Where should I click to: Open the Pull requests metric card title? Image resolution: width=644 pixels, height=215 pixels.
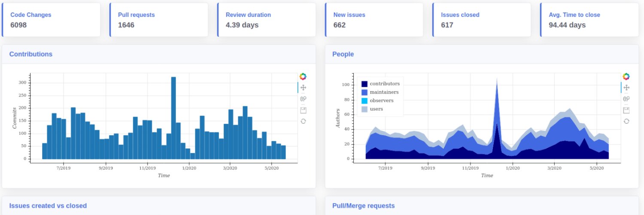pyautogui.click(x=137, y=15)
